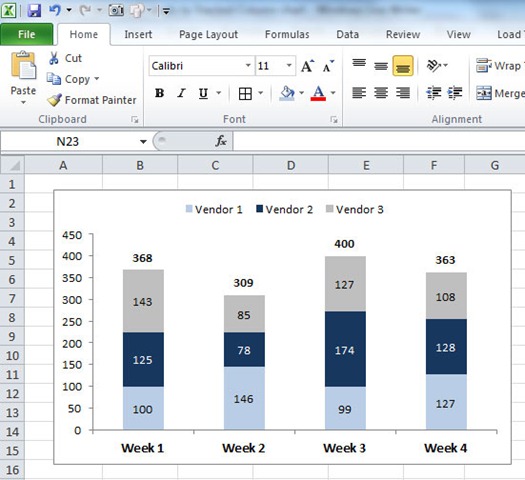Select row 1 header
This screenshot has width=525, height=480.
coord(12,184)
